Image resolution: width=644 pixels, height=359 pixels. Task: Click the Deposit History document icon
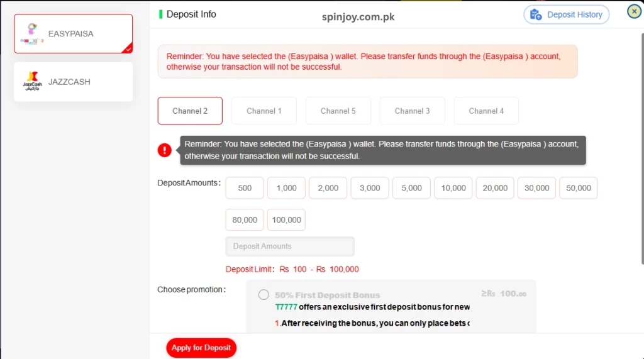pyautogui.click(x=536, y=15)
